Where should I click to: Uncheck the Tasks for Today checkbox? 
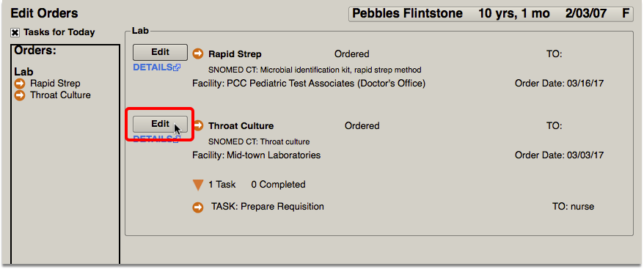[x=15, y=32]
